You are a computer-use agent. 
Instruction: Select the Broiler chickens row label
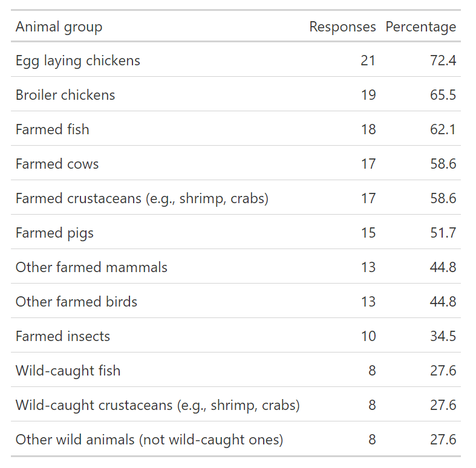[65, 95]
